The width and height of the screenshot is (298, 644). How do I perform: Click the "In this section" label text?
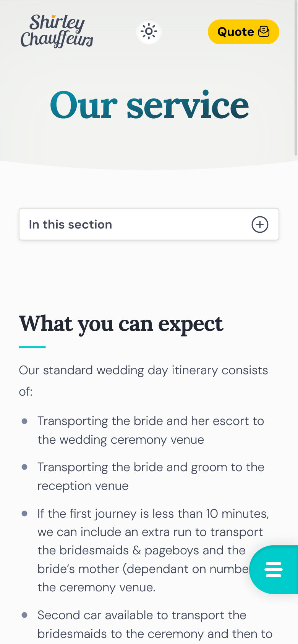71,224
